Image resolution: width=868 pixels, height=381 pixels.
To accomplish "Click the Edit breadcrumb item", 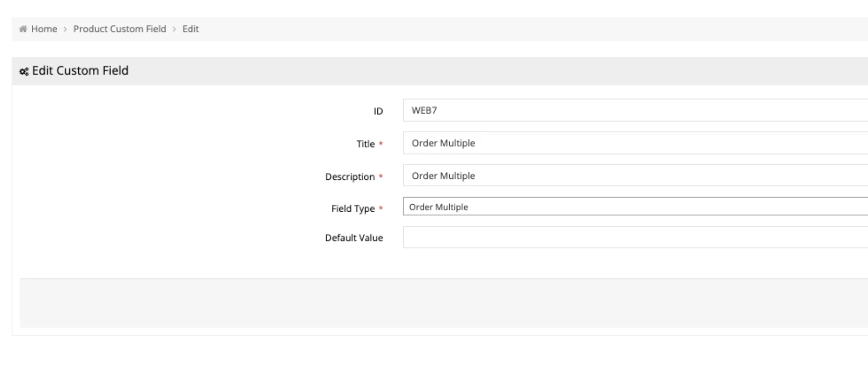I will pyautogui.click(x=190, y=29).
